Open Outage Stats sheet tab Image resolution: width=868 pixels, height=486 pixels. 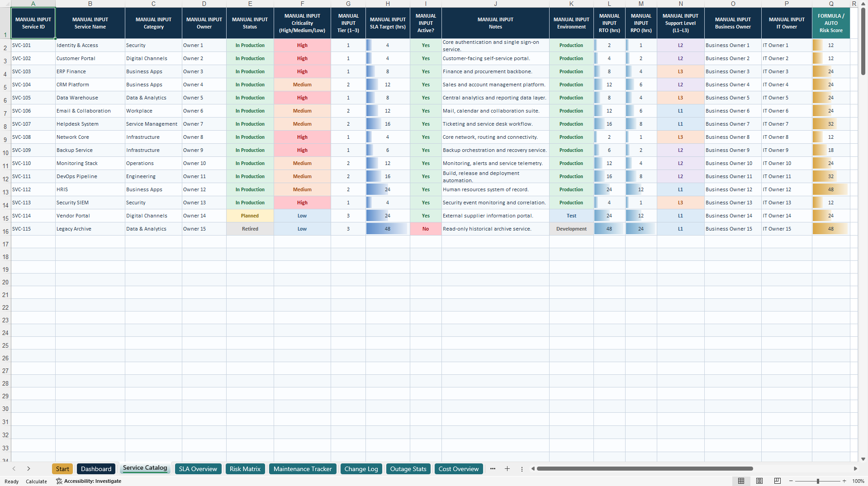click(408, 469)
